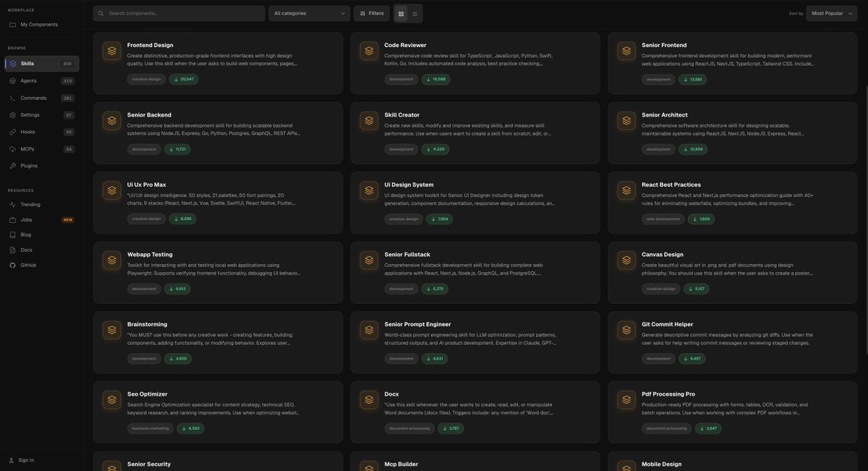Click the Senior Prompt Engineer card icon
The height and width of the screenshot is (471, 868).
pos(369,330)
